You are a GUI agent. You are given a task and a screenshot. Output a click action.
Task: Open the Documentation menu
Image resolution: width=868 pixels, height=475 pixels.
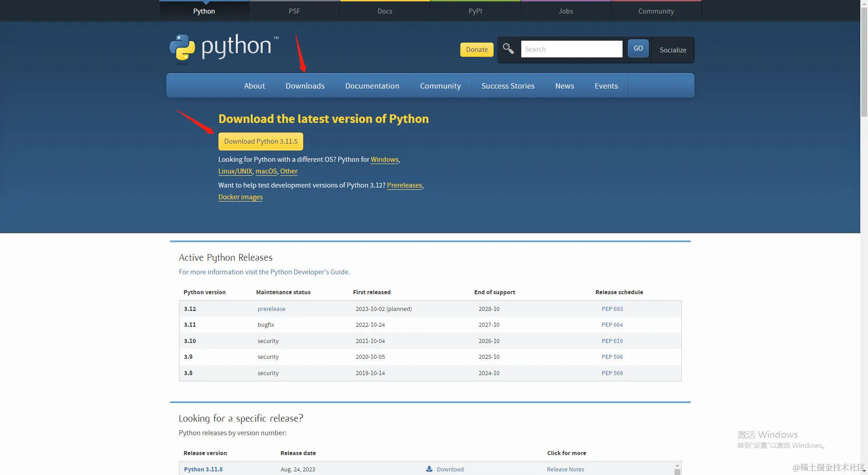coord(372,85)
